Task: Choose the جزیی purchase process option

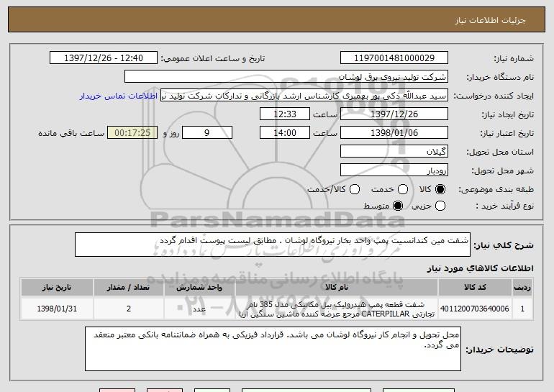Action: (440, 206)
